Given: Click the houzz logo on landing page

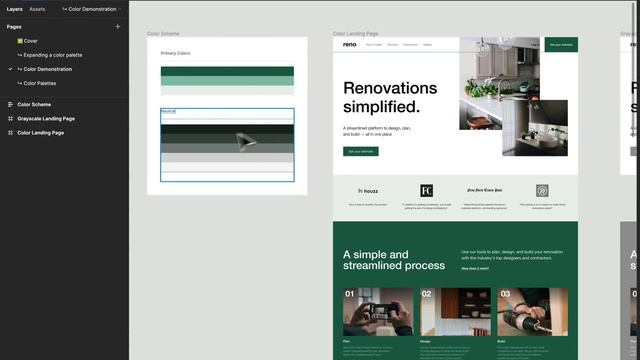Looking at the screenshot, I should pos(368,191).
